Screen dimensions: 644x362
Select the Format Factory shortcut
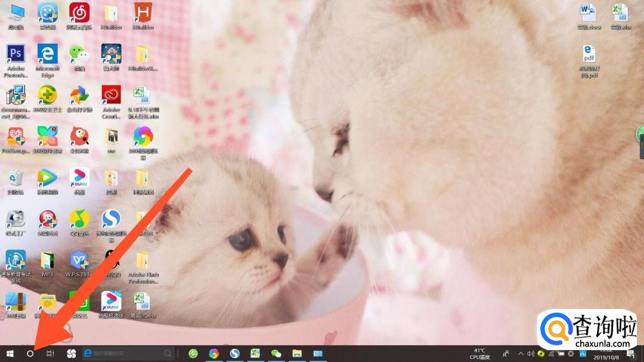(16, 222)
